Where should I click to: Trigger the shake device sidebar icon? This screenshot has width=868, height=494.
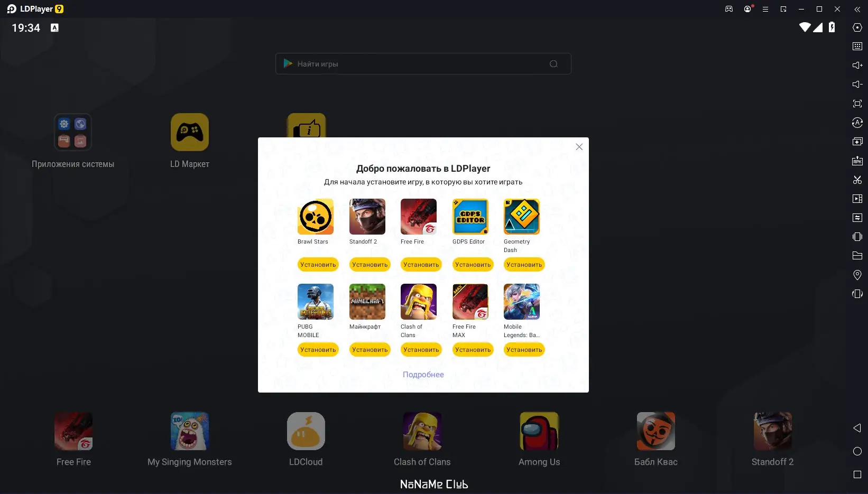click(x=857, y=237)
